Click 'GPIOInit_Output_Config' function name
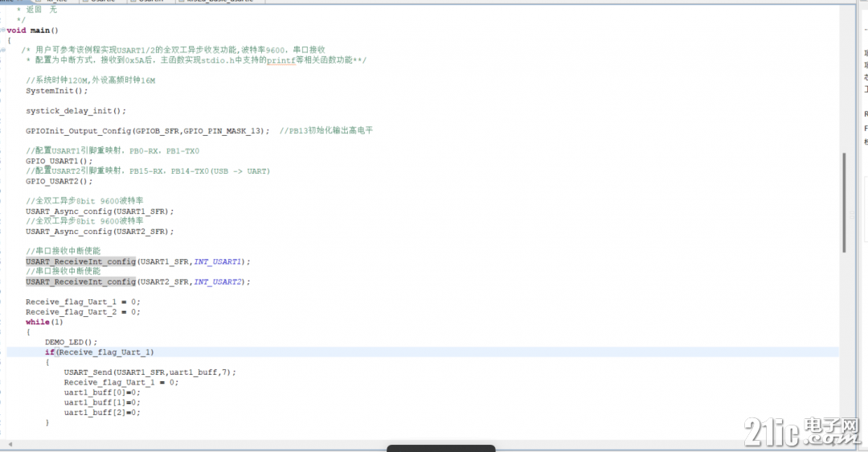The image size is (868, 452). click(x=79, y=131)
